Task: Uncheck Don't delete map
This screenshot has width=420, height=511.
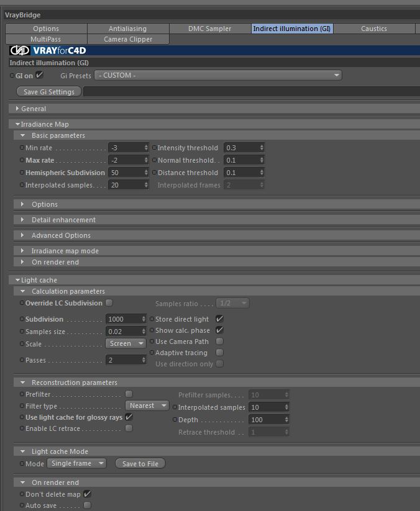Action: pyautogui.click(x=87, y=494)
